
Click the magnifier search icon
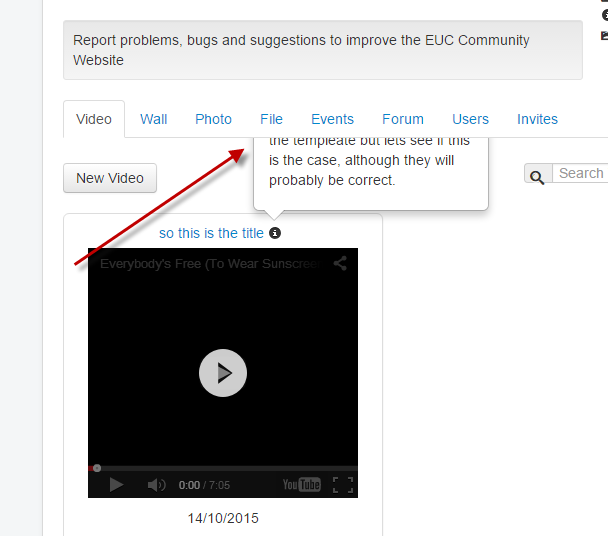pos(537,178)
